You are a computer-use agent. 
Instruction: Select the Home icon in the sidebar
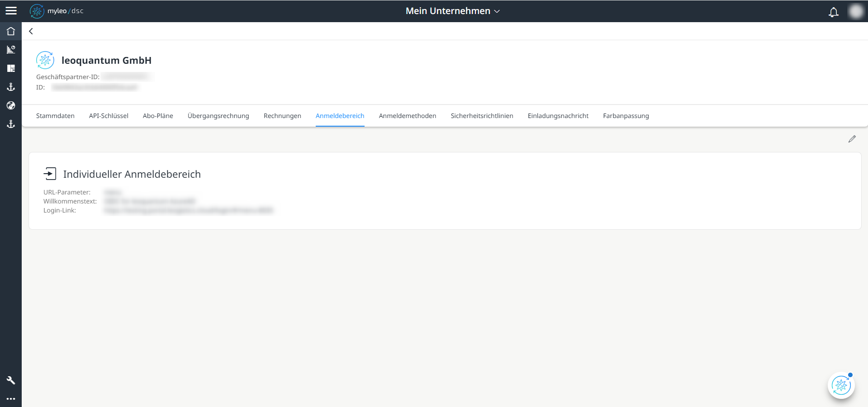tap(11, 31)
